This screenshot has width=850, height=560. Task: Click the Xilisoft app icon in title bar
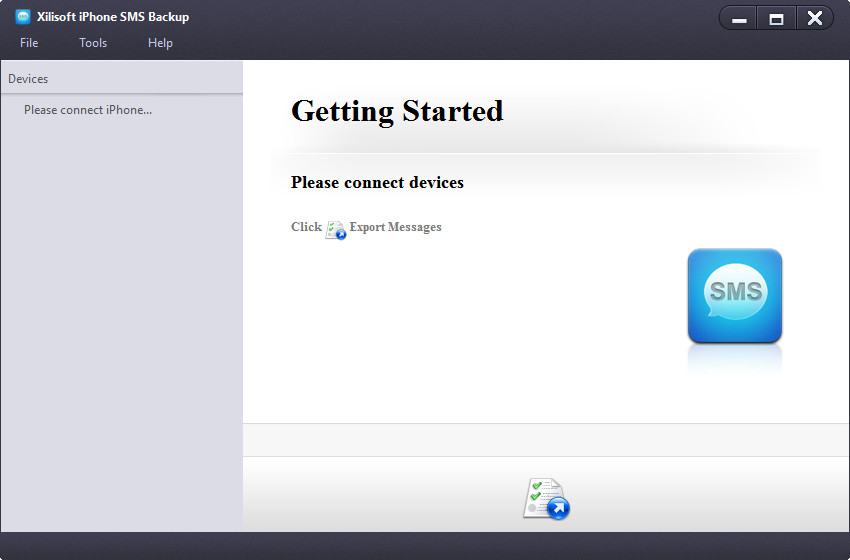pyautogui.click(x=23, y=17)
